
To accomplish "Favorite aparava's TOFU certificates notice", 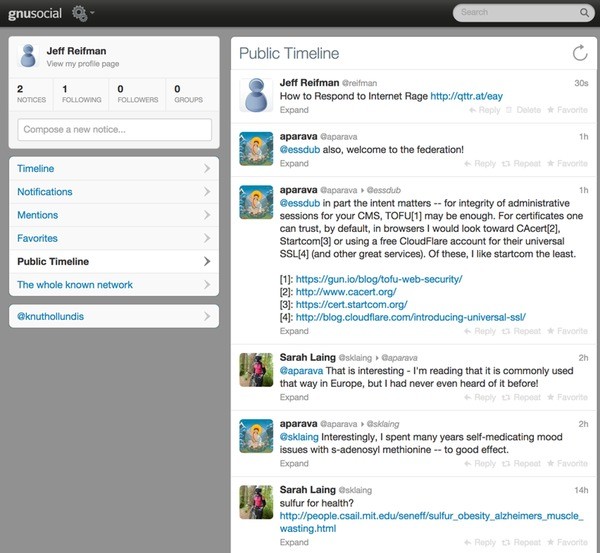I will click(567, 331).
